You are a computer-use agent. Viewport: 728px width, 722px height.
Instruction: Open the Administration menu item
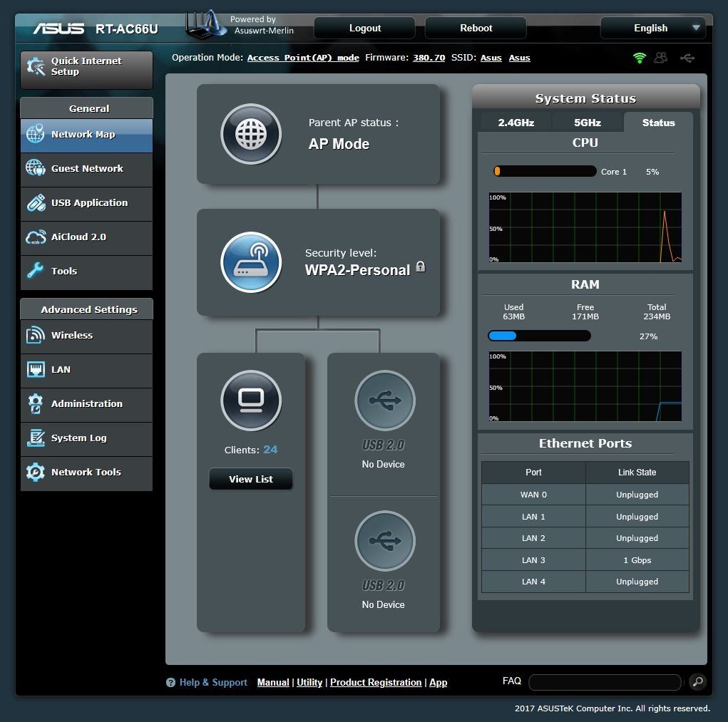(x=86, y=403)
